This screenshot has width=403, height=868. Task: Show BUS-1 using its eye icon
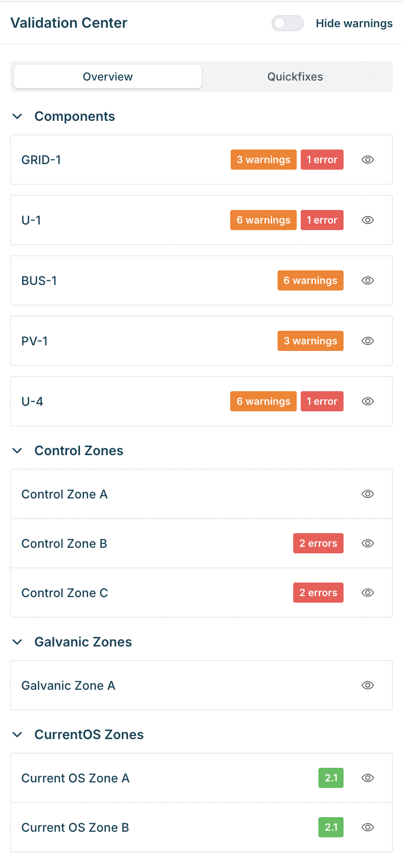tap(368, 280)
